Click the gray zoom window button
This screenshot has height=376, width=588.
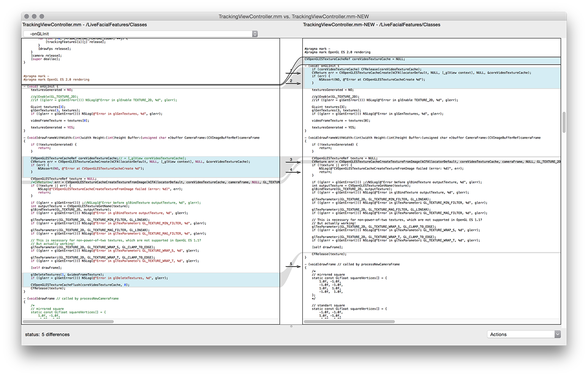pyautogui.click(x=42, y=16)
